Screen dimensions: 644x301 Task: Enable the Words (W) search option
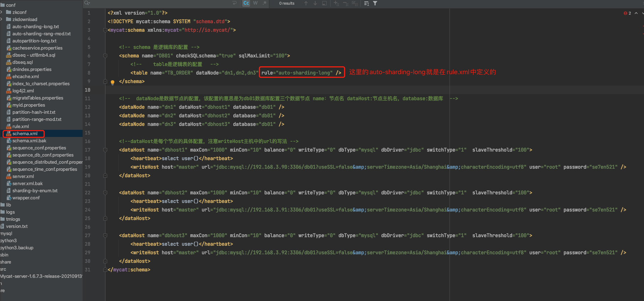[x=255, y=3]
